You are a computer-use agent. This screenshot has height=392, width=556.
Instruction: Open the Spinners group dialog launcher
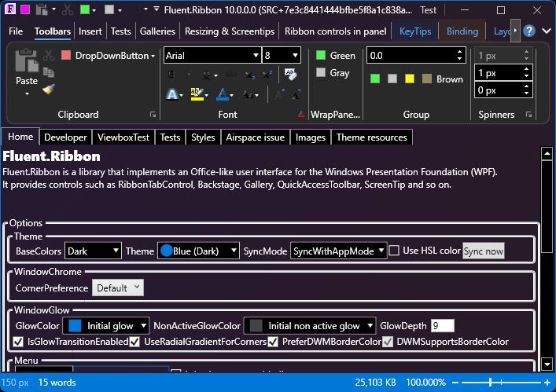pos(528,115)
